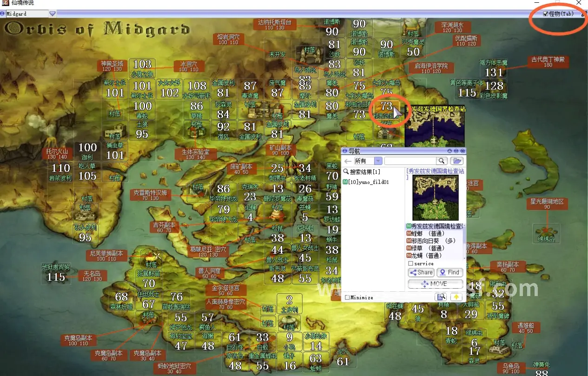Uncheck the 怪物(Tab) monsters checkbox
This screenshot has height=376, width=588.
click(546, 14)
